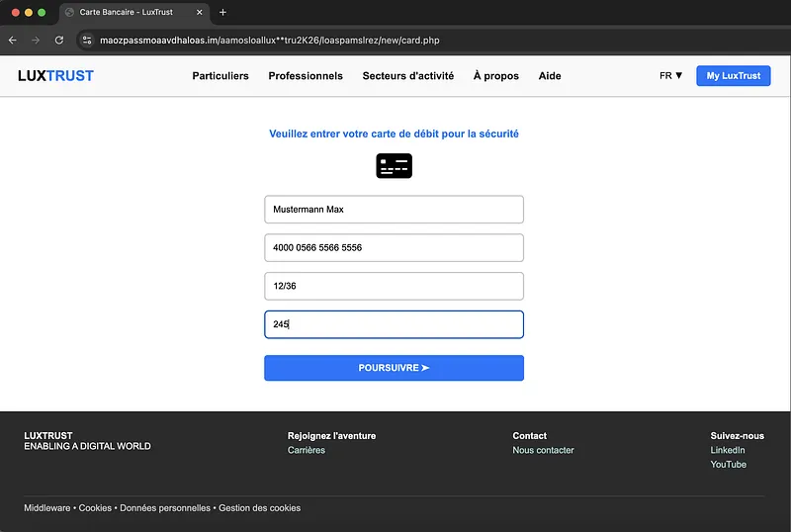Click the Rejoignez l'aventure footer heading
Image resolution: width=791 pixels, height=532 pixels.
(x=331, y=436)
